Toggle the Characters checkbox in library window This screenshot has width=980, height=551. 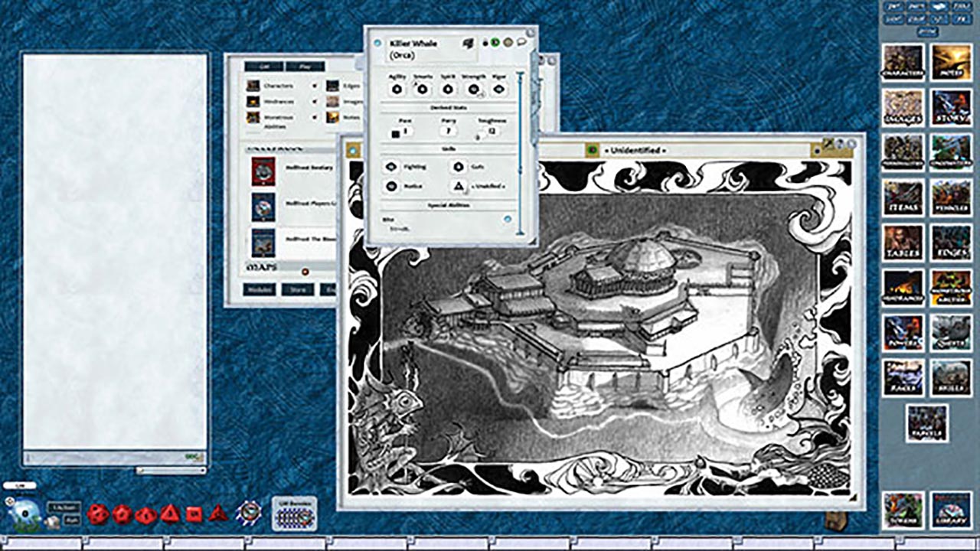click(x=315, y=86)
